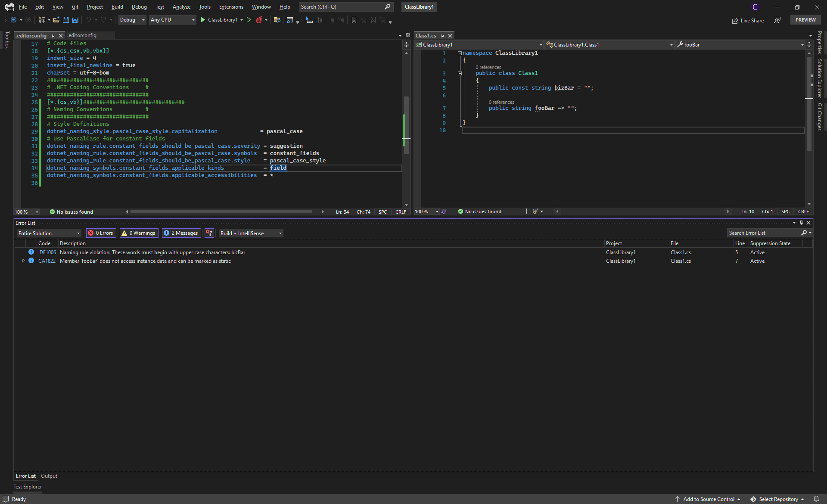Click the Navigate Backward icon
Image resolution: width=827 pixels, height=504 pixels.
[x=14, y=20]
